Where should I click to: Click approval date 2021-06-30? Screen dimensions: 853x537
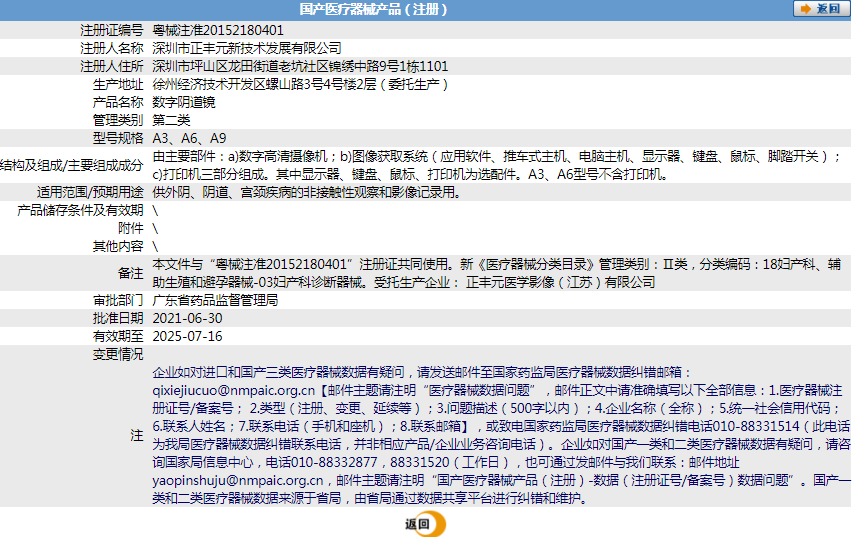188,318
